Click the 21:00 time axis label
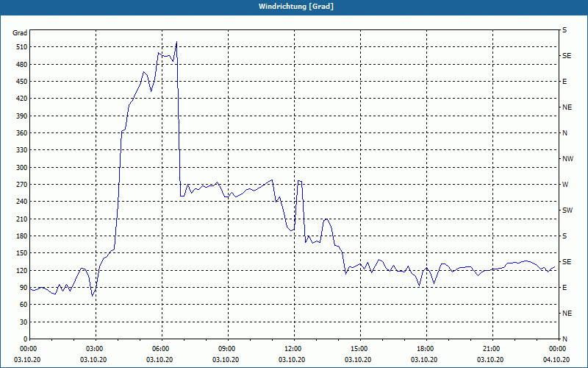Screen dimensions: 588x368 (x=492, y=349)
